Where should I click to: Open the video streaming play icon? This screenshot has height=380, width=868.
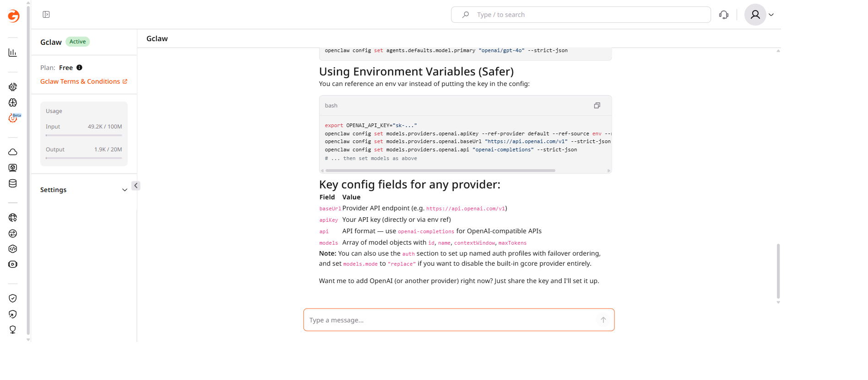(x=13, y=264)
